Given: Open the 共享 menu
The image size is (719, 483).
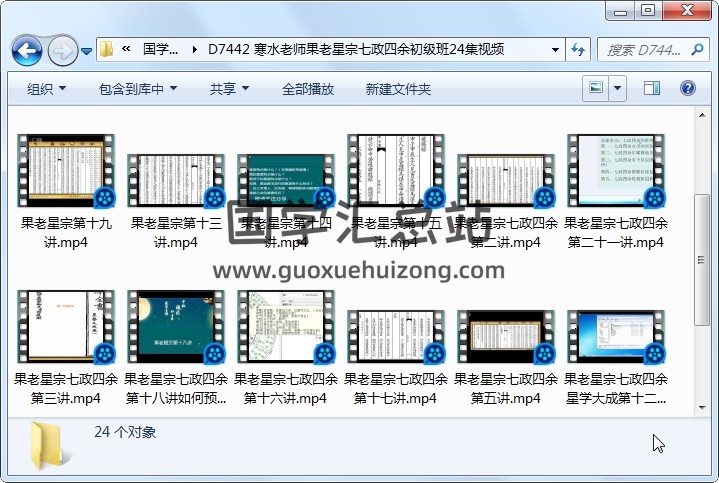Looking at the screenshot, I should (229, 89).
